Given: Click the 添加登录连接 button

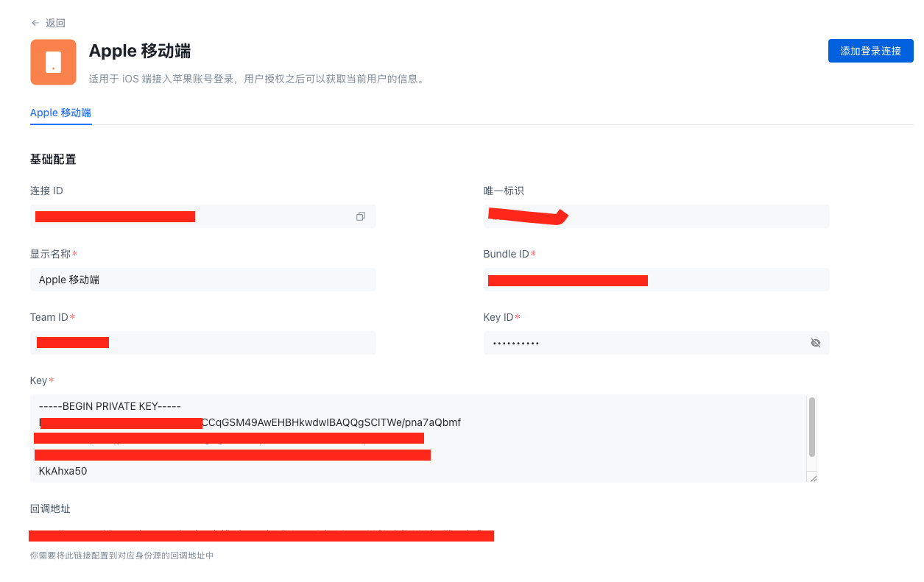Looking at the screenshot, I should [x=871, y=51].
